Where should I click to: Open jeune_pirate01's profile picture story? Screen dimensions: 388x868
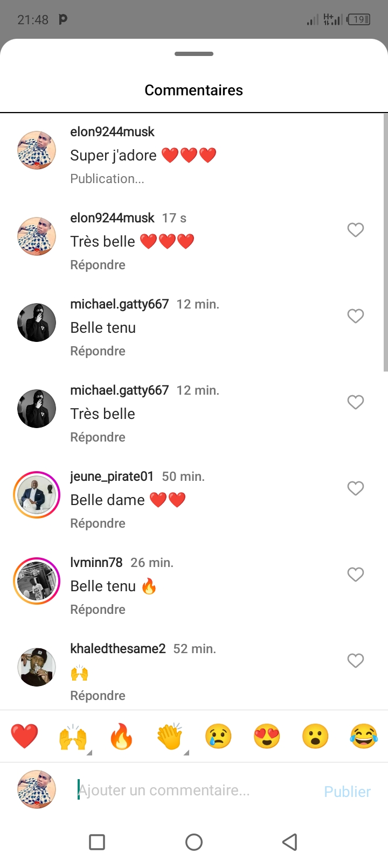(37, 495)
